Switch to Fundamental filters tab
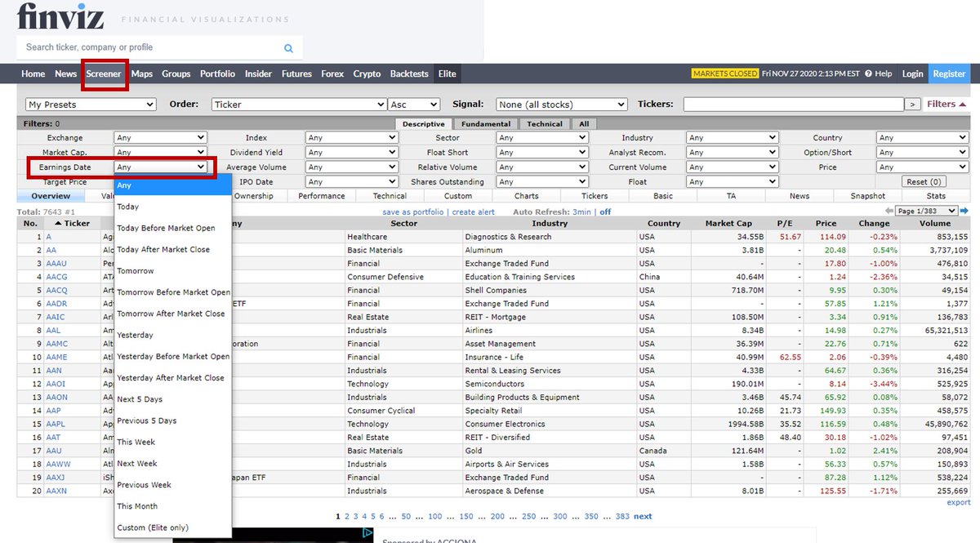 point(485,124)
